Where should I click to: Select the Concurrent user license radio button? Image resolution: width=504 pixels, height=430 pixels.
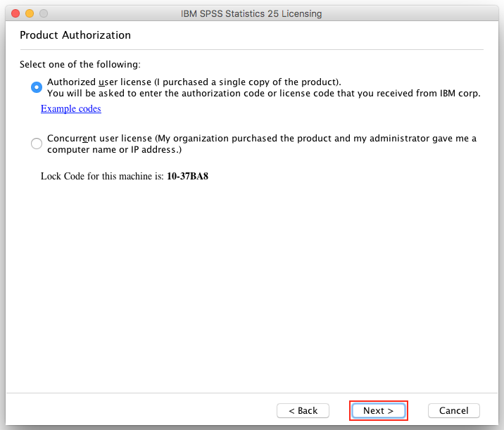coord(37,144)
